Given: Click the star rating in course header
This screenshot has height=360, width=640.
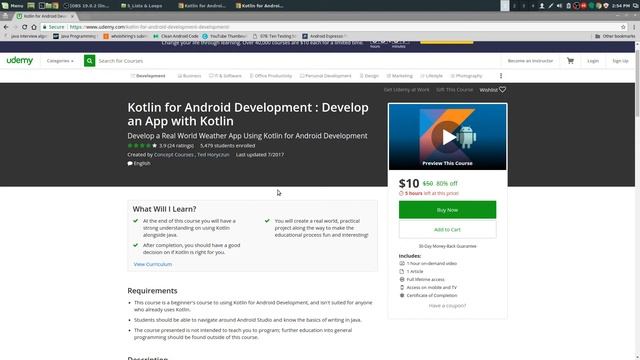Looking at the screenshot, I should (142, 146).
